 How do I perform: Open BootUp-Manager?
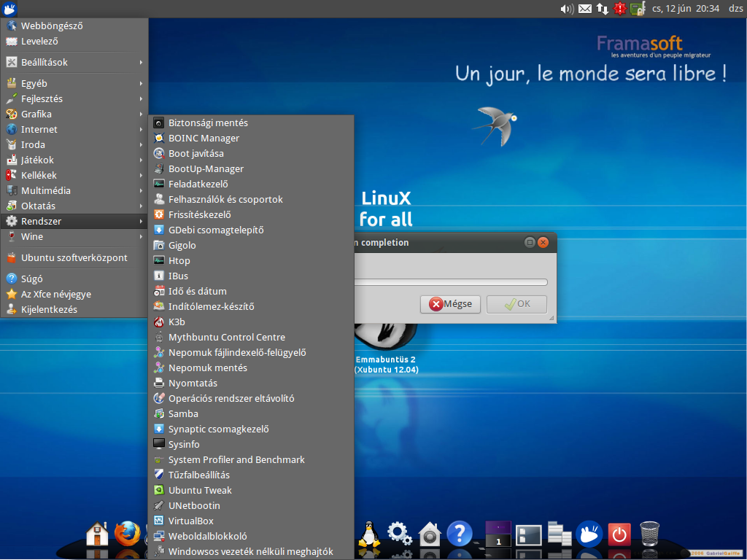(251, 168)
